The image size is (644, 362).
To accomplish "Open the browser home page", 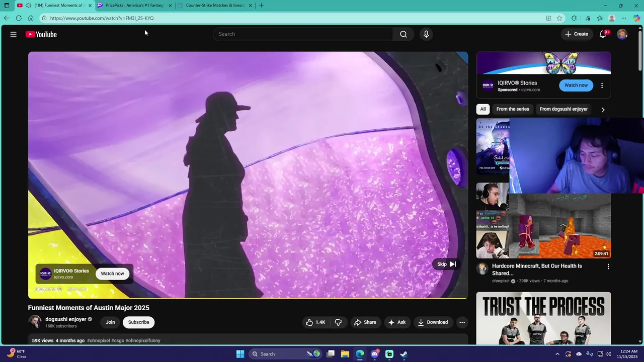I will click(x=31, y=18).
